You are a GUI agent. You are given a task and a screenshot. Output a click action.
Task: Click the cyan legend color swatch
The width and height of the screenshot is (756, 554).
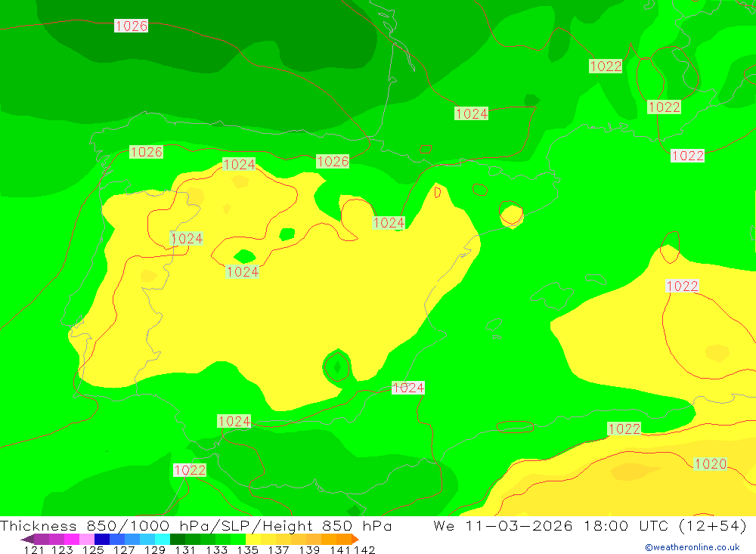point(163,539)
